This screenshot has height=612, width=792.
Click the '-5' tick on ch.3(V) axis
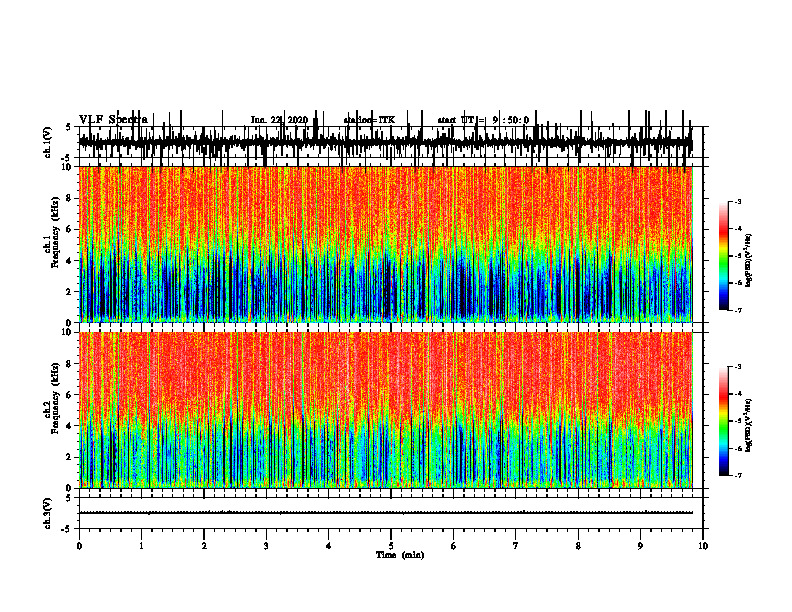(67, 529)
